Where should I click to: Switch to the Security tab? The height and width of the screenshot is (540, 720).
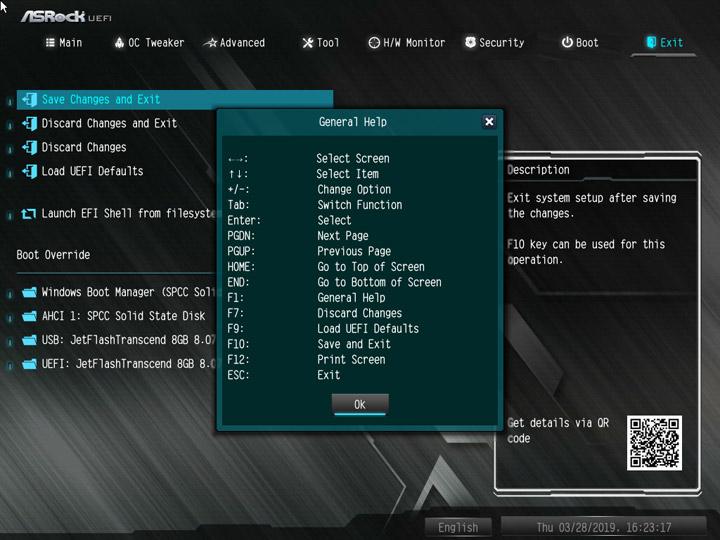[495, 43]
